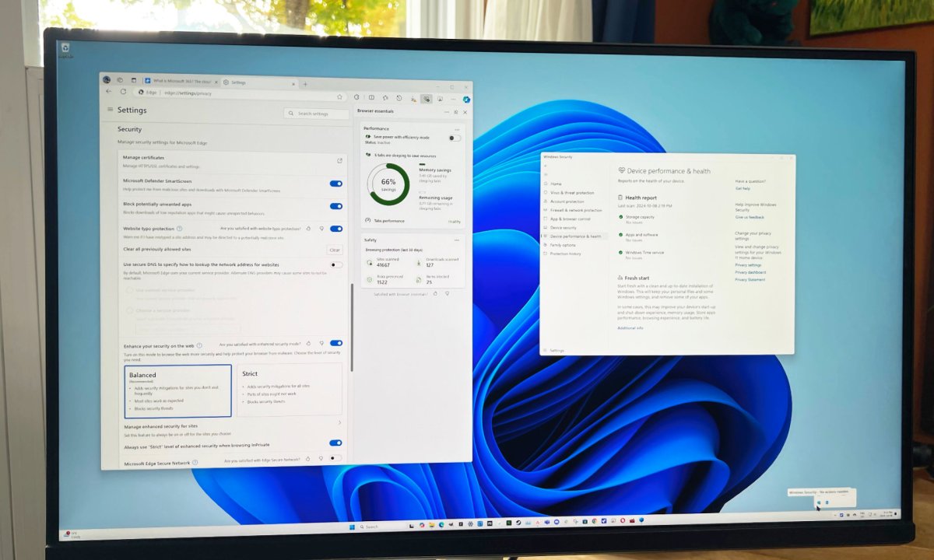Open Firewall & network protection section
The image size is (934, 560).
click(572, 210)
